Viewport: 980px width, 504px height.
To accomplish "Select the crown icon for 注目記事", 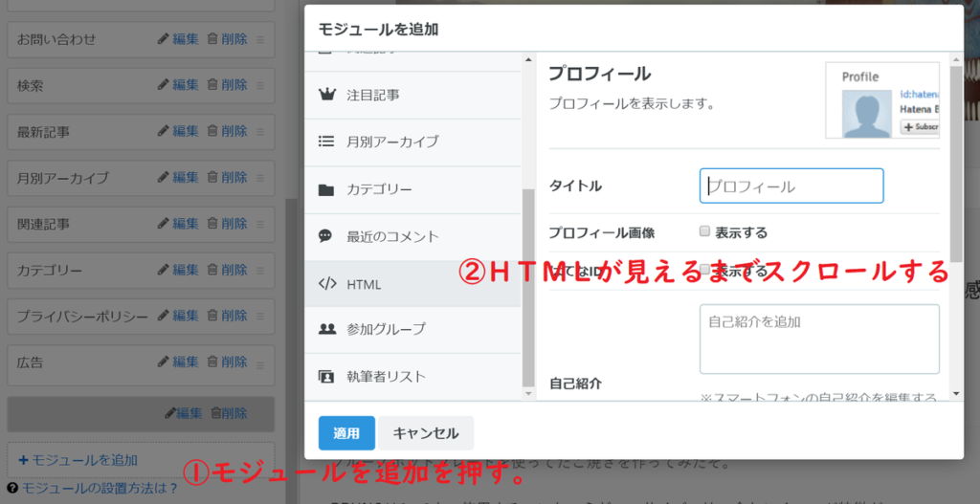I will coord(326,95).
